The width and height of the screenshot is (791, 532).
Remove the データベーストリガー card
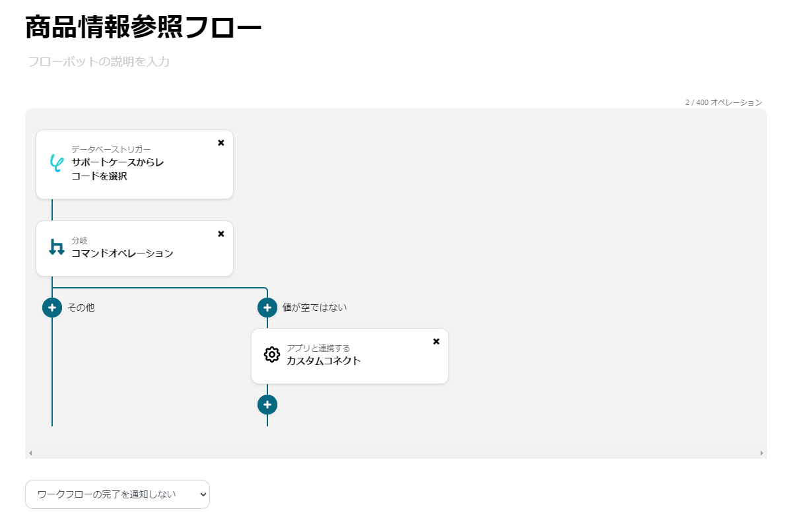pyautogui.click(x=221, y=143)
